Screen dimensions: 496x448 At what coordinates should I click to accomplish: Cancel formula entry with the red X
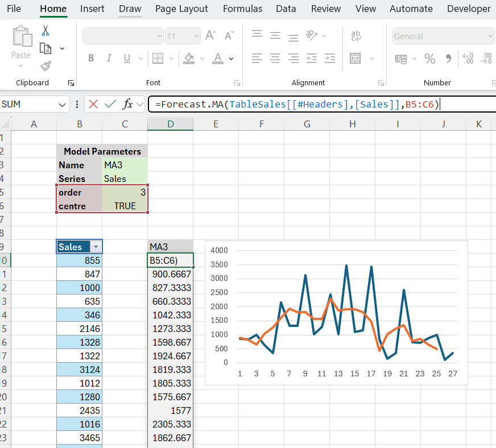coord(93,105)
